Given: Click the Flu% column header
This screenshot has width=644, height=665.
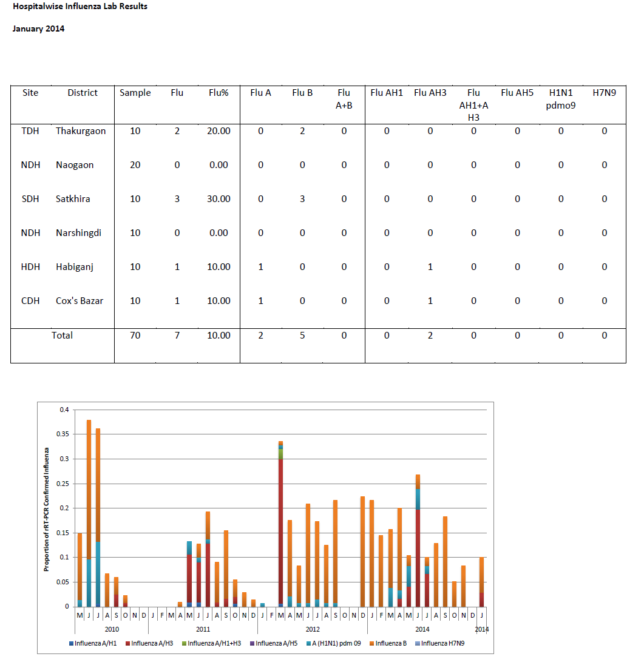Looking at the screenshot, I should click(219, 93).
